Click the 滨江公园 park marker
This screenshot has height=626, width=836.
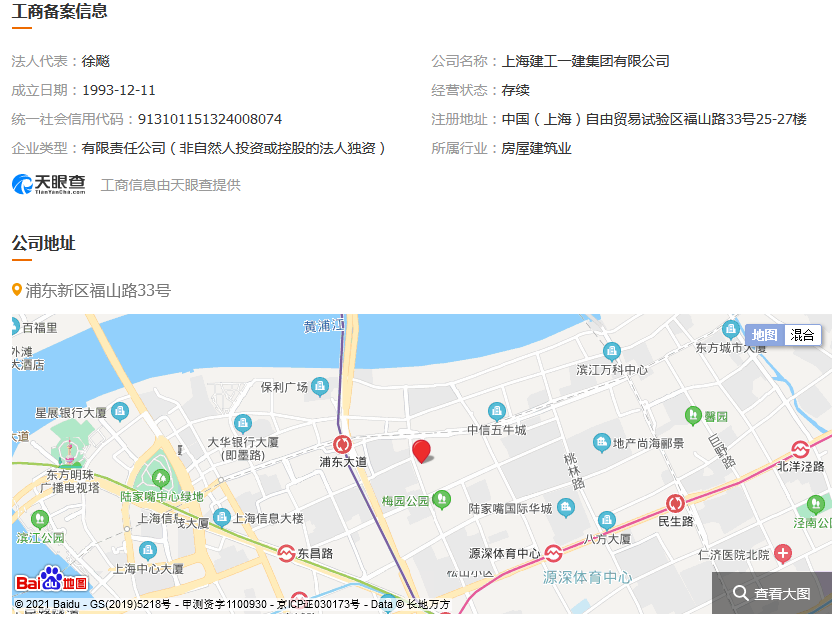pos(39,519)
